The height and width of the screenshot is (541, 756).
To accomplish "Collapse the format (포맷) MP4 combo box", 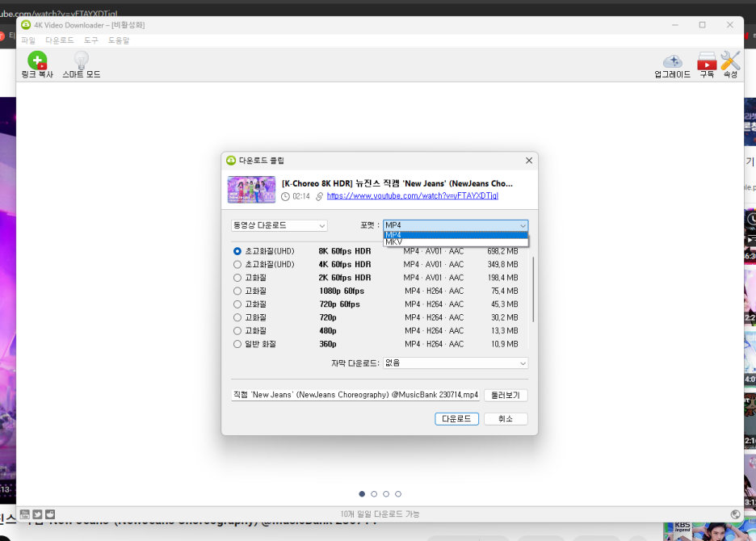I will pos(456,225).
